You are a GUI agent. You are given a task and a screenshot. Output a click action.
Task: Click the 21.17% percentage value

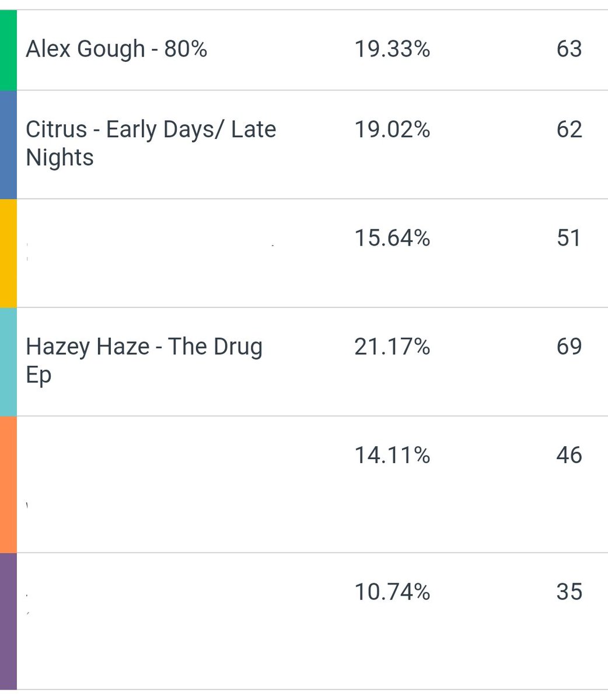(392, 346)
